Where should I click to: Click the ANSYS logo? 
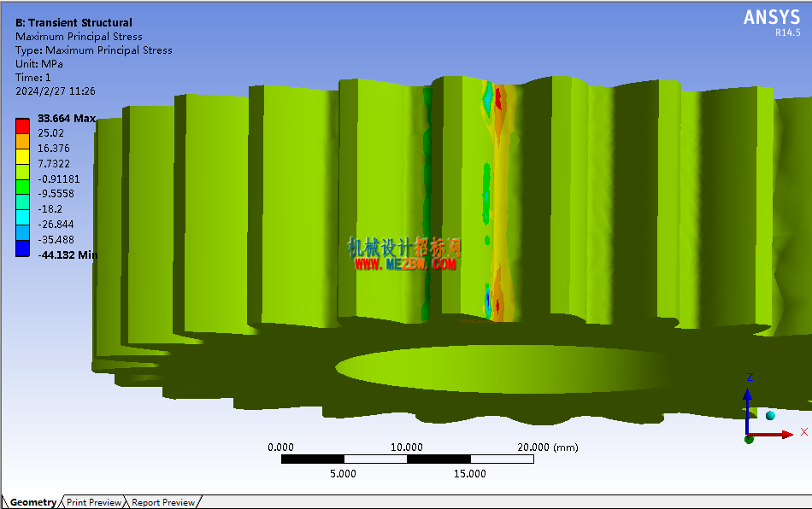(772, 18)
